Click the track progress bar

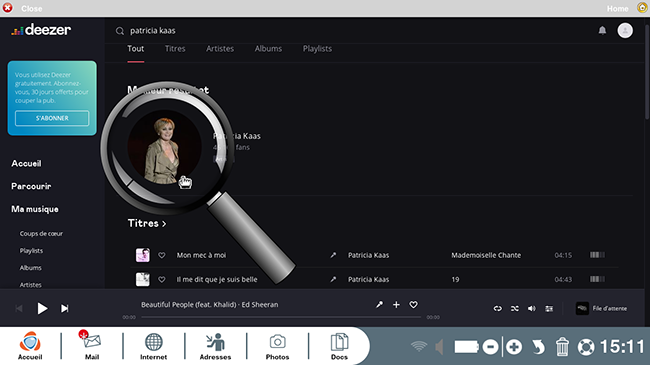pos(281,317)
